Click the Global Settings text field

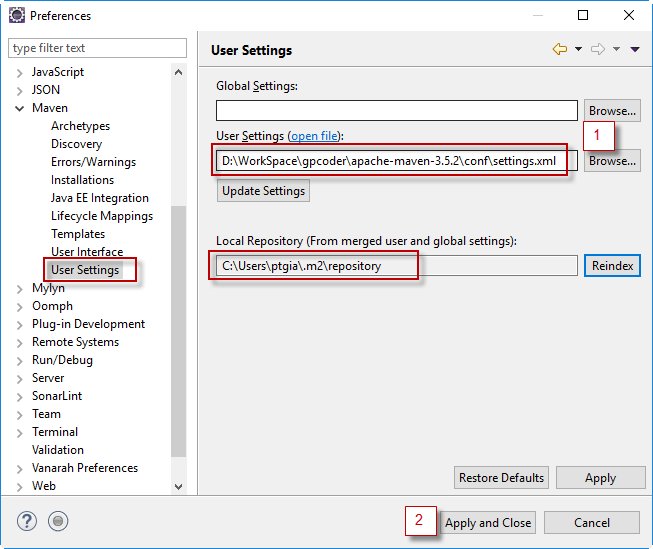click(x=396, y=111)
